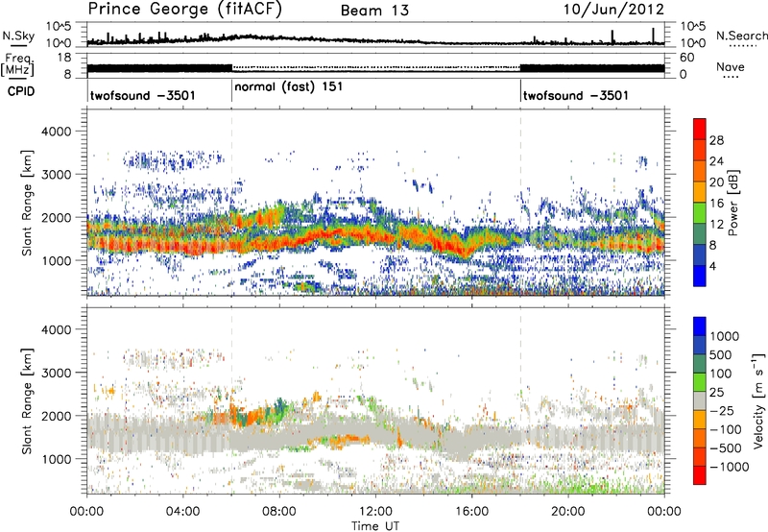Click the "18" tick of the frequency axis
This screenshot has width=768, height=532.
coord(64,58)
